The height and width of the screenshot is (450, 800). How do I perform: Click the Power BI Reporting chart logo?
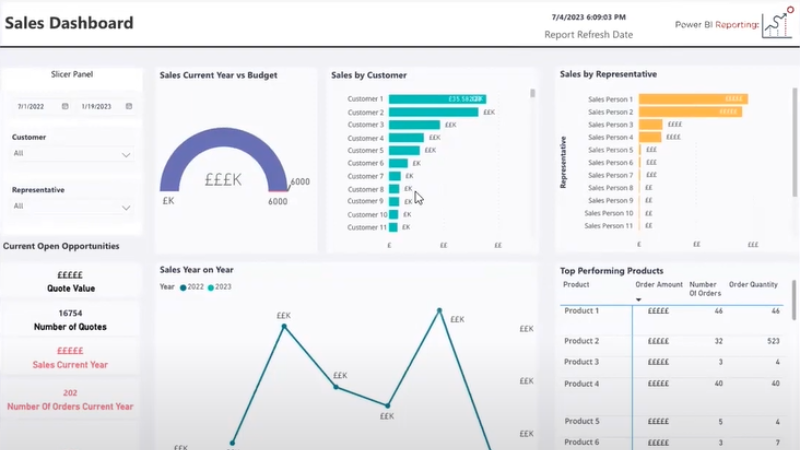tap(778, 22)
